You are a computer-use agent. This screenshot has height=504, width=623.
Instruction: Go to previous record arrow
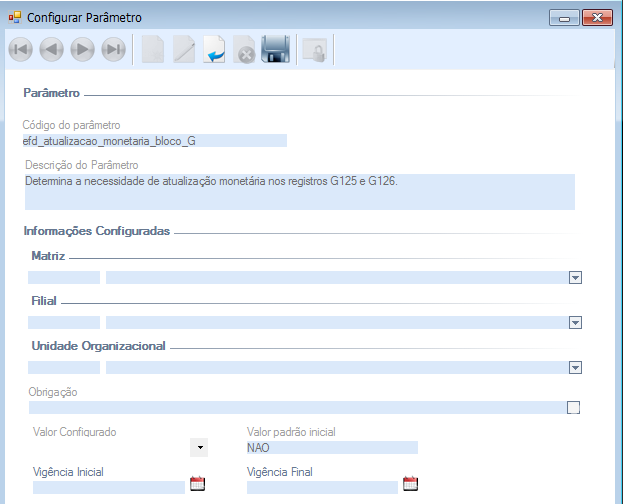pos(52,50)
